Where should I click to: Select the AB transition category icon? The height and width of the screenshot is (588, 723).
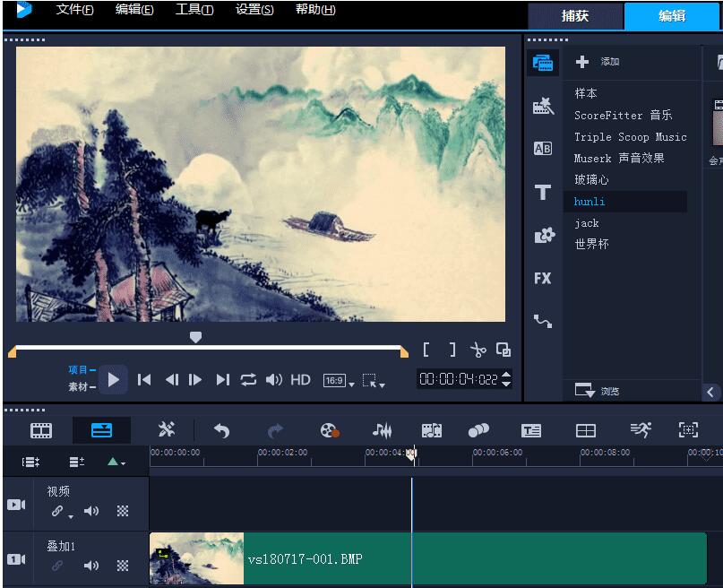[542, 149]
